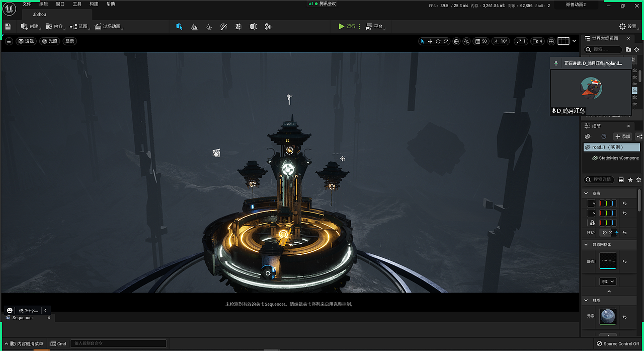Focus the World Outliner search field
The image size is (644, 351).
pos(604,49)
